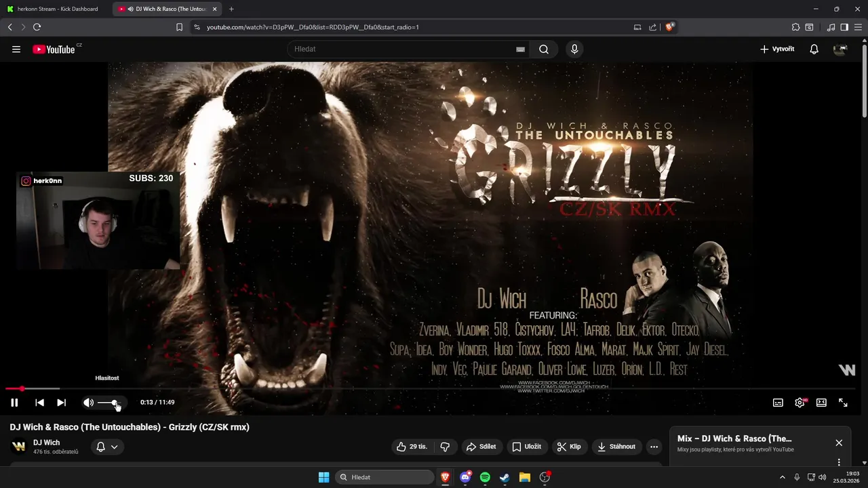Download with the Stáhnout button
Viewport: 868px width, 488px height.
tap(616, 447)
